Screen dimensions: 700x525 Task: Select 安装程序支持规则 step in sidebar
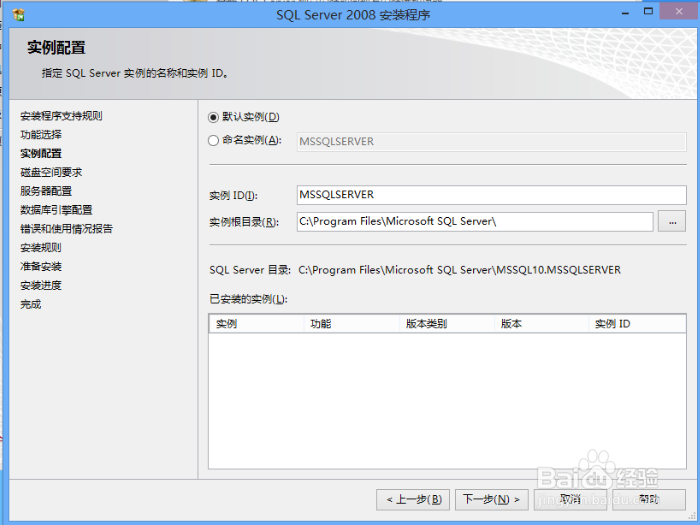coord(61,116)
